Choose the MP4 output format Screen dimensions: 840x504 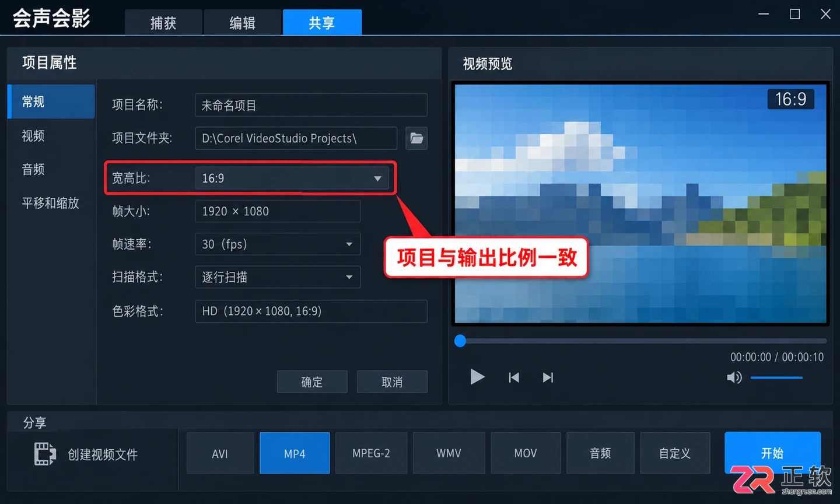[x=295, y=453]
